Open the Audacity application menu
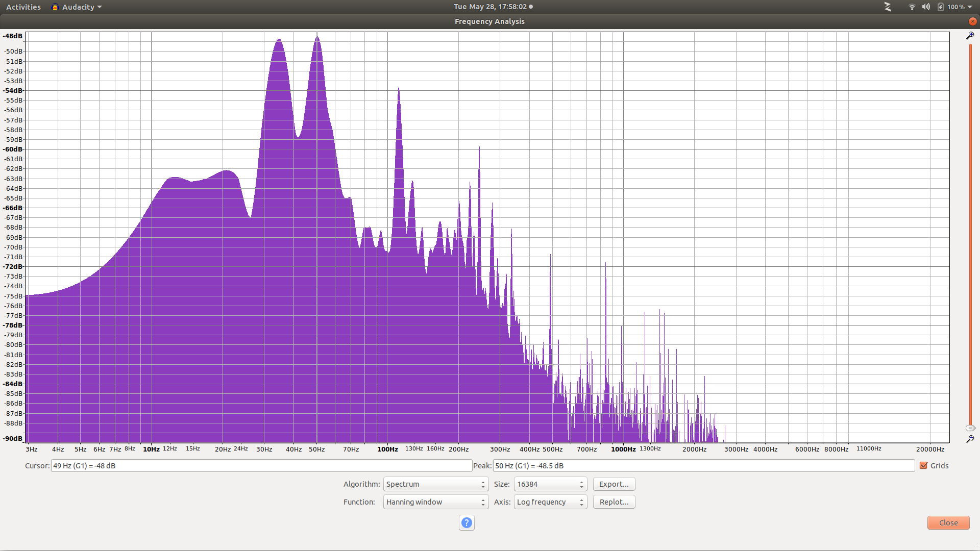Screen dimensions: 980x551 [77, 7]
